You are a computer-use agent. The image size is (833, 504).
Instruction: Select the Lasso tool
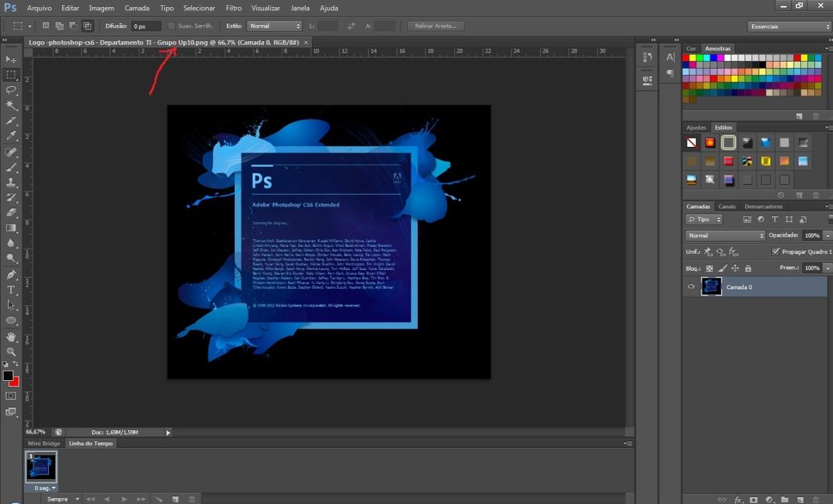click(x=11, y=90)
